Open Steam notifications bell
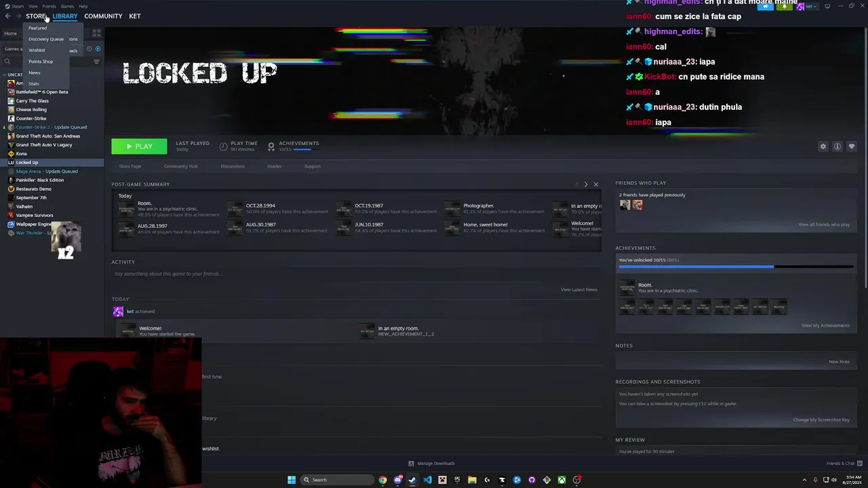Image resolution: width=868 pixels, height=488 pixels. point(785,6)
